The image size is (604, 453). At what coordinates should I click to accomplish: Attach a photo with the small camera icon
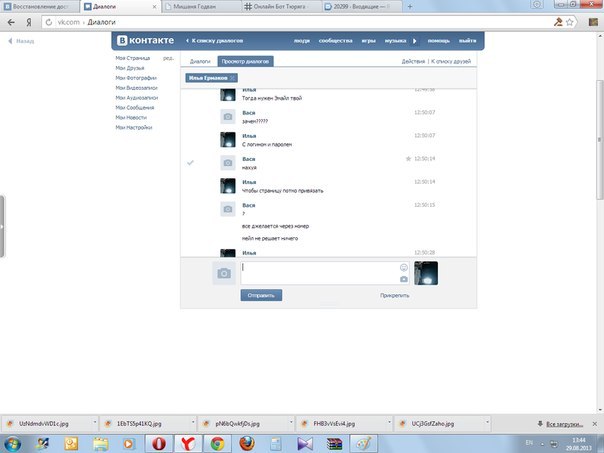(x=404, y=279)
